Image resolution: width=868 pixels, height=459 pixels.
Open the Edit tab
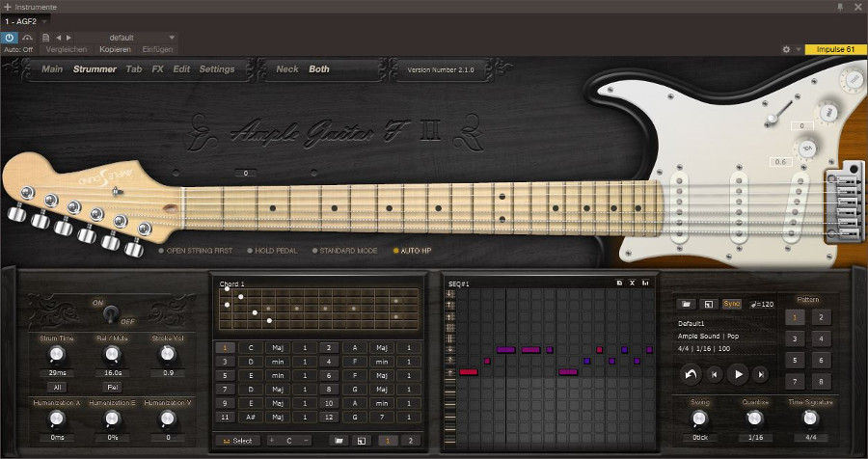tap(181, 69)
